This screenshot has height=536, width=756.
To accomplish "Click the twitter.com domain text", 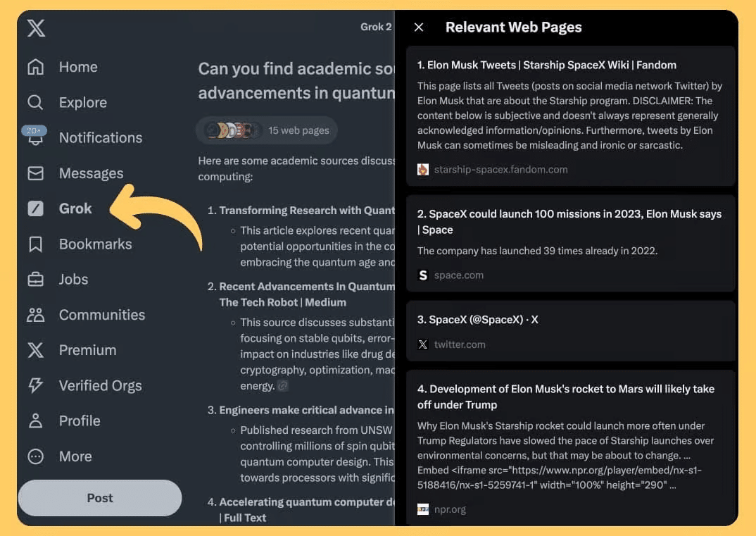I will (460, 344).
